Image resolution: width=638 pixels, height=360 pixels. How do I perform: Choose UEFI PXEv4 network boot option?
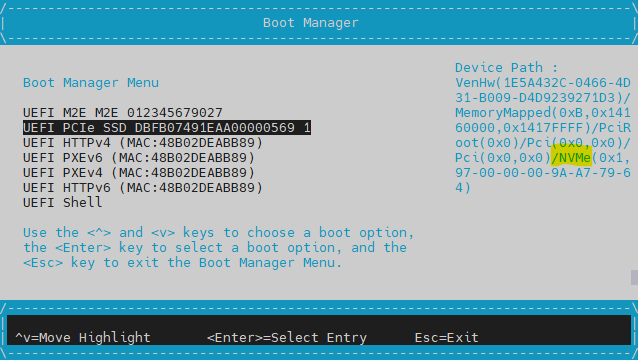[139, 173]
